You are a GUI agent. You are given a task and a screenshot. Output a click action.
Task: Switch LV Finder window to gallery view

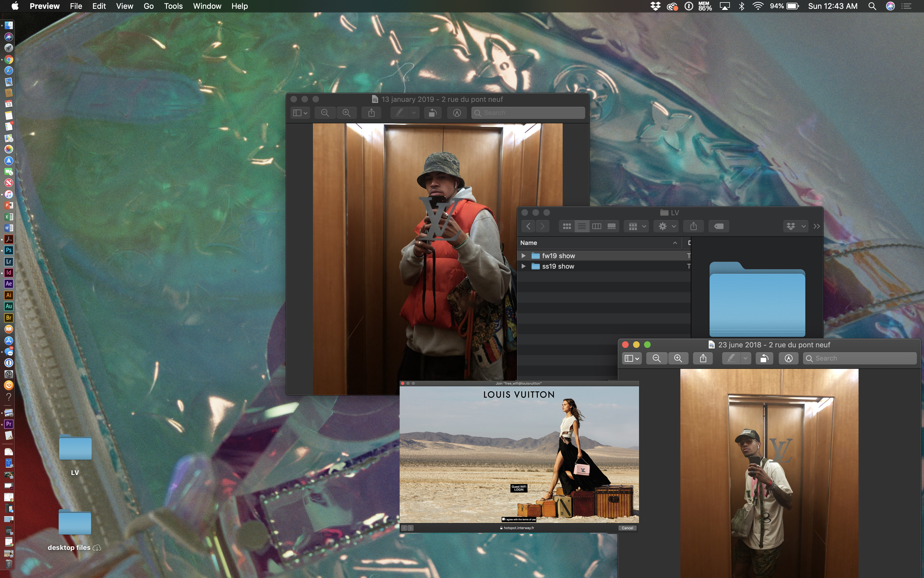click(612, 226)
